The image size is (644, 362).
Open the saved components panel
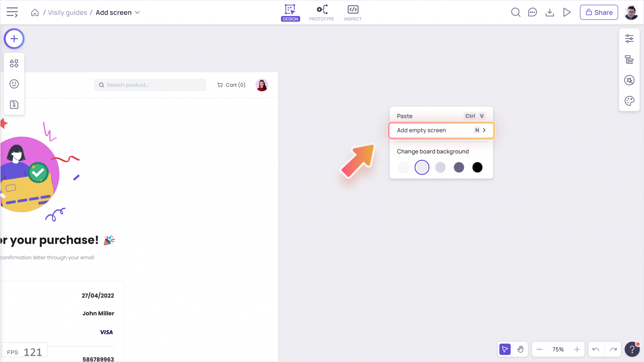(x=14, y=105)
